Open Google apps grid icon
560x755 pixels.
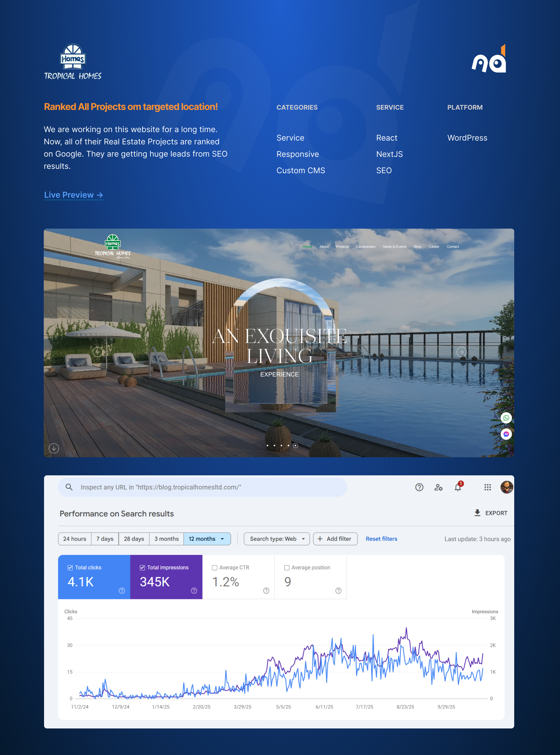(x=487, y=487)
